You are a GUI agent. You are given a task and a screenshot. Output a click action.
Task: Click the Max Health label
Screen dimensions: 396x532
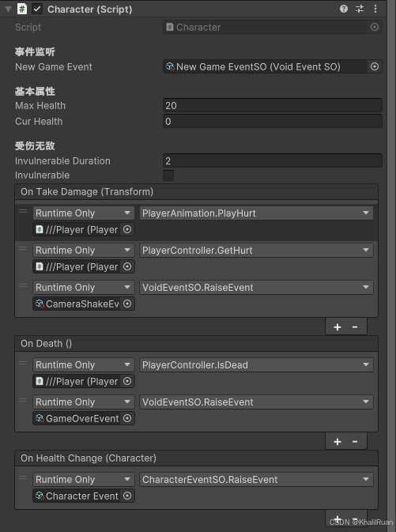coord(40,105)
